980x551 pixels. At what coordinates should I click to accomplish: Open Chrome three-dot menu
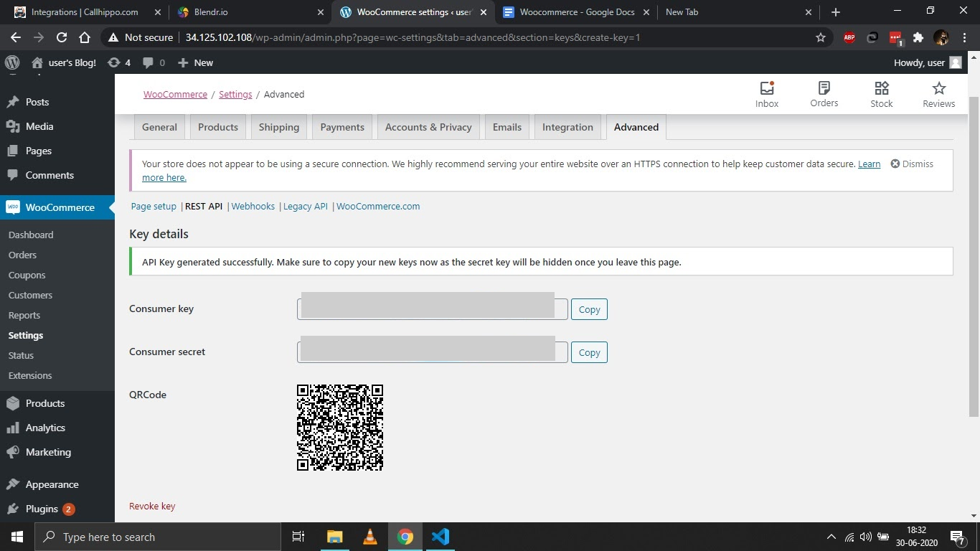click(x=965, y=37)
